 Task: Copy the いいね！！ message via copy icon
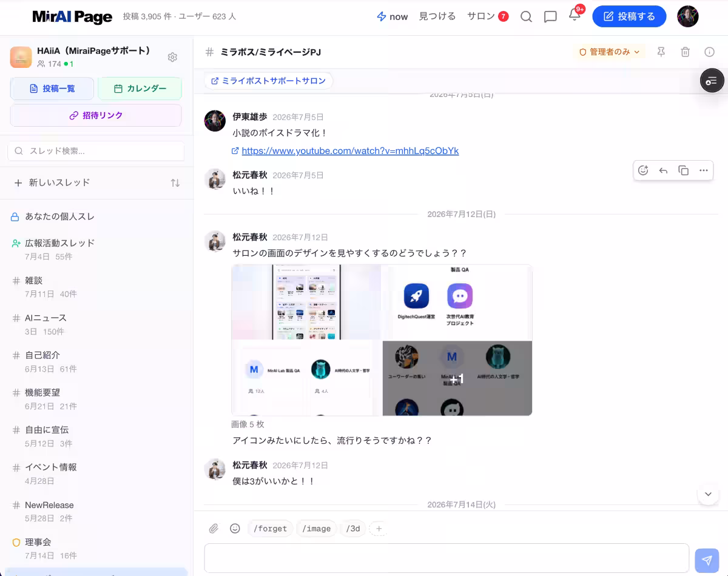point(683,170)
